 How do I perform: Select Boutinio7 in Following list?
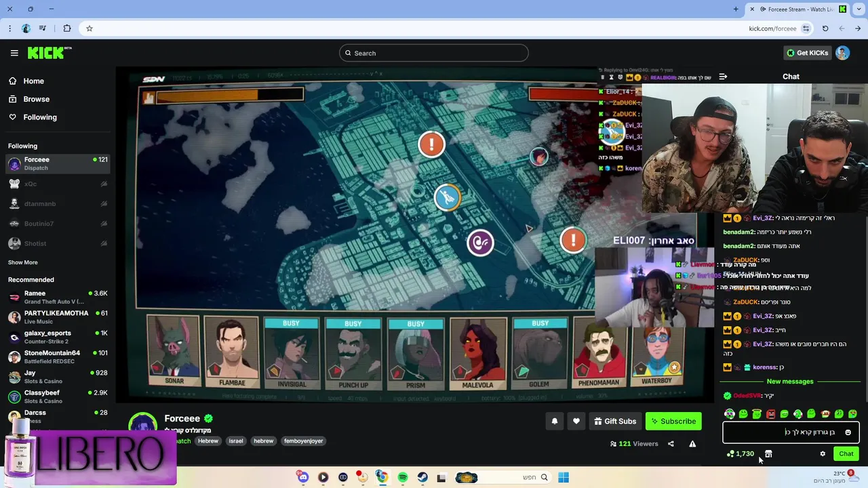58,224
